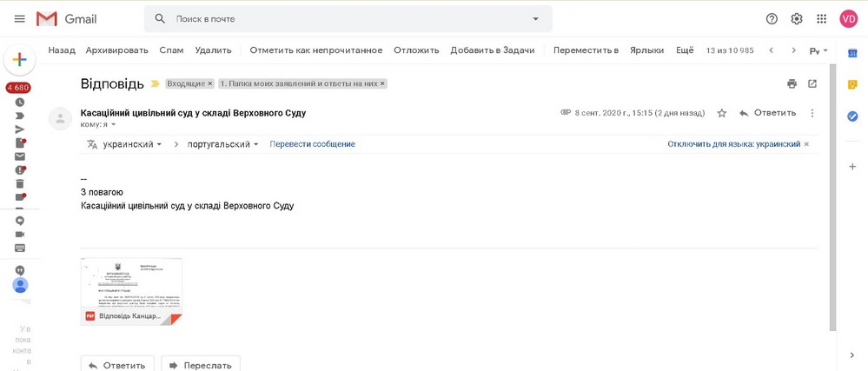Open the Sent arrow icon in sidebar
Screen dimensions: 868x371
coord(19,129)
